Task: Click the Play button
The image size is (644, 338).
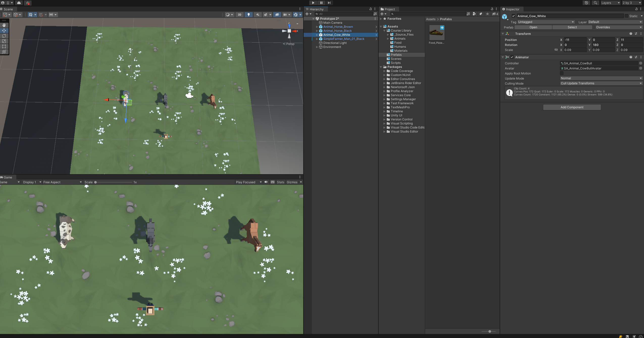Action: click(313, 3)
